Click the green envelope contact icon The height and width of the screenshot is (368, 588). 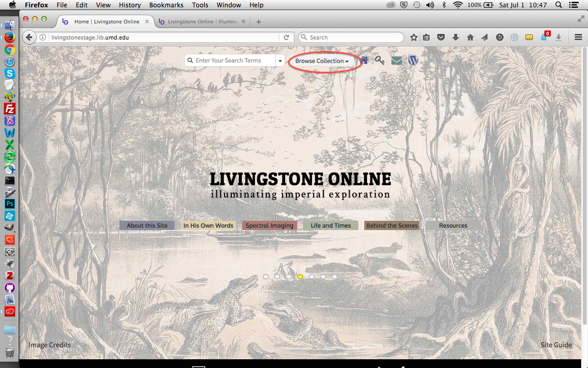coord(396,60)
